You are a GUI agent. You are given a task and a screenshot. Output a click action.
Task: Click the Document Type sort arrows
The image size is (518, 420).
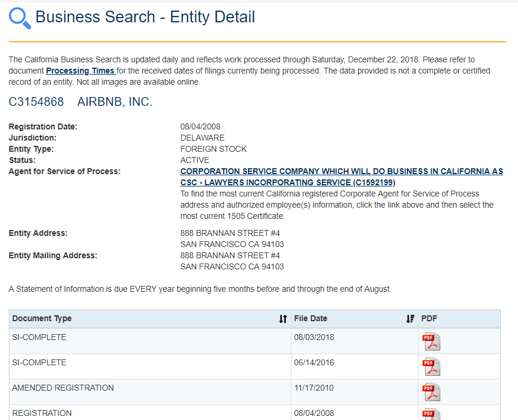283,318
